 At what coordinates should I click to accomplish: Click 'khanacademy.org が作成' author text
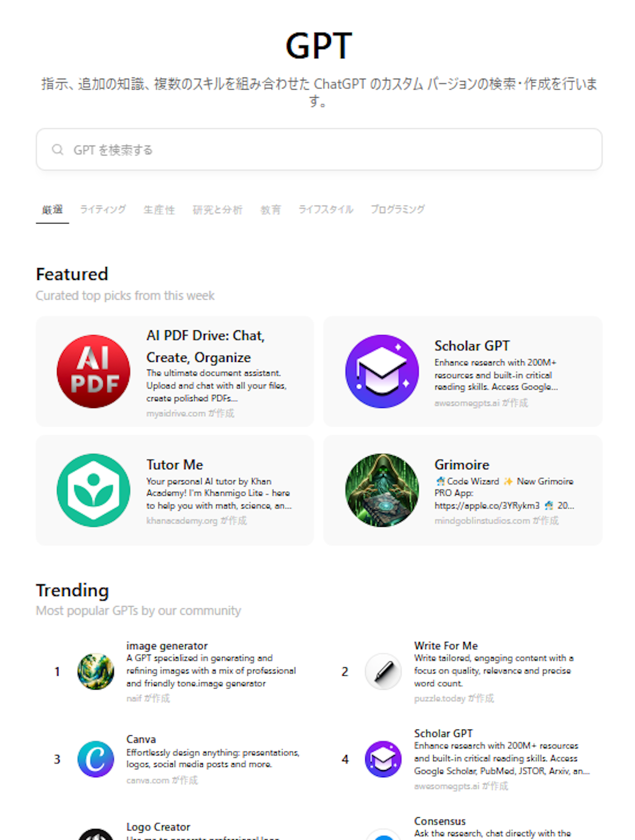196,521
